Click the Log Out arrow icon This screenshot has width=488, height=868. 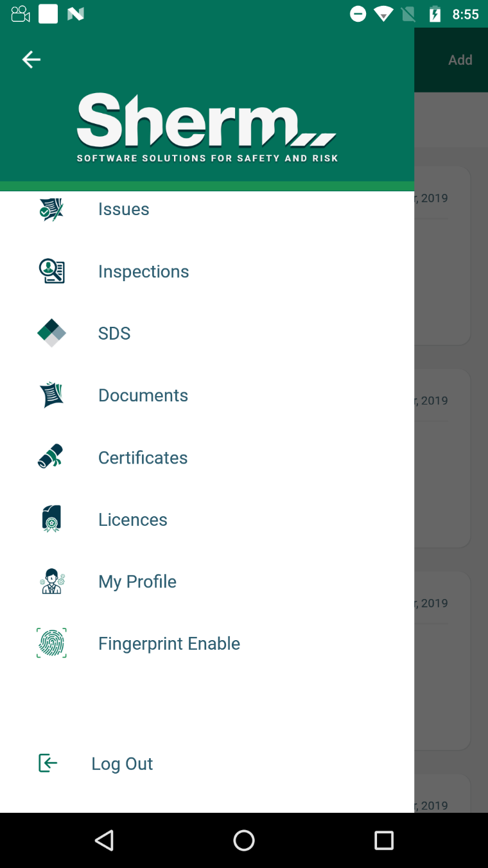point(48,763)
